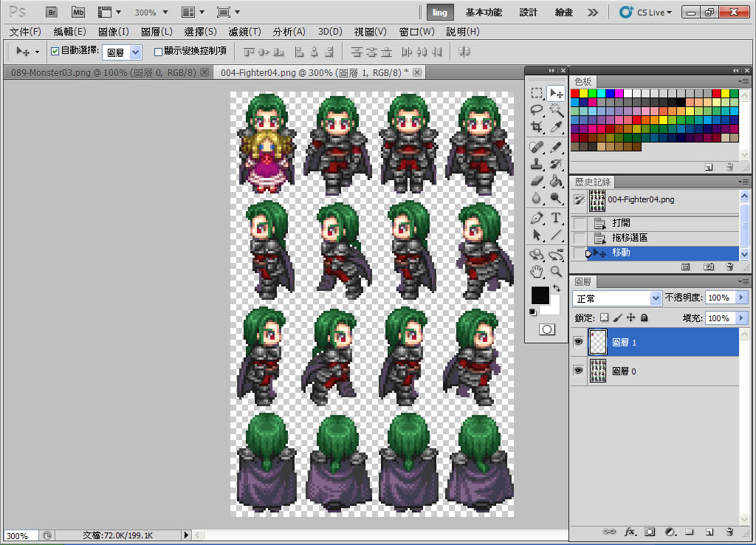Pick the red swatch in the Swatches panel
Viewport: 756px width, 545px height.
point(574,94)
